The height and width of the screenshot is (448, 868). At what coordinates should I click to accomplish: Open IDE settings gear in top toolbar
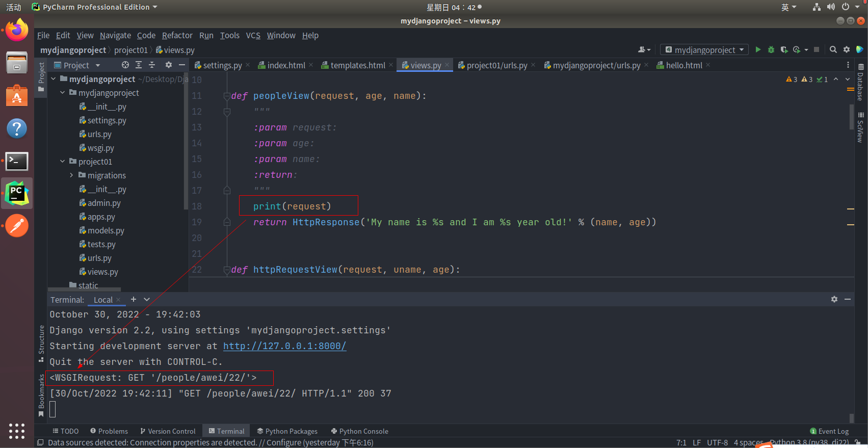(847, 49)
